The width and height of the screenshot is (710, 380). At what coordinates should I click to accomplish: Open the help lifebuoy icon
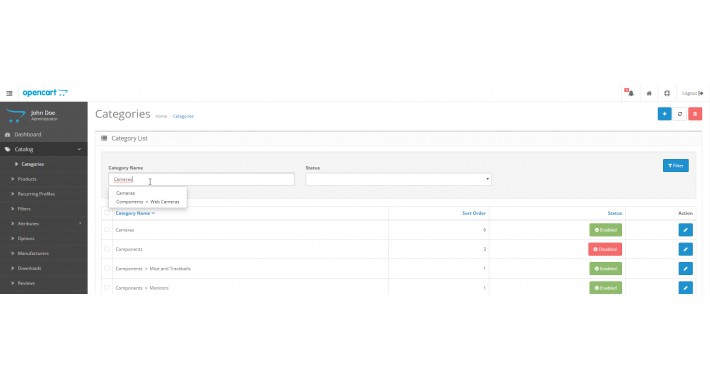coord(667,93)
